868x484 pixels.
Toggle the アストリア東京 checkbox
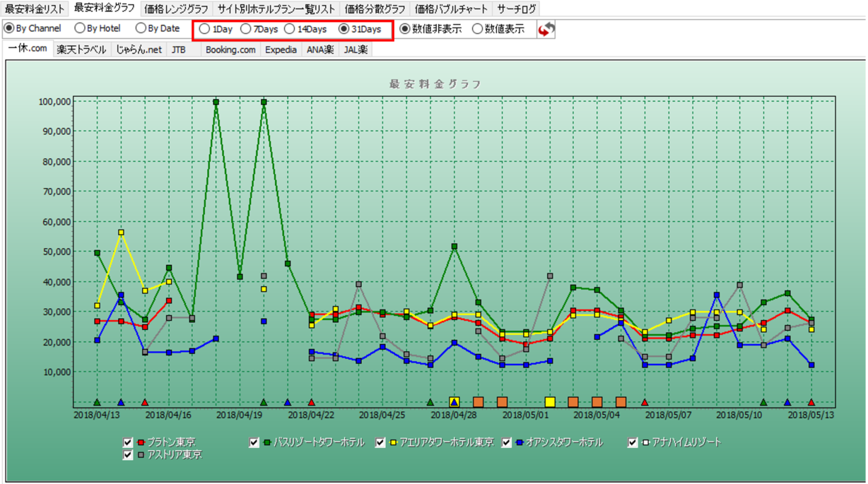coord(128,455)
